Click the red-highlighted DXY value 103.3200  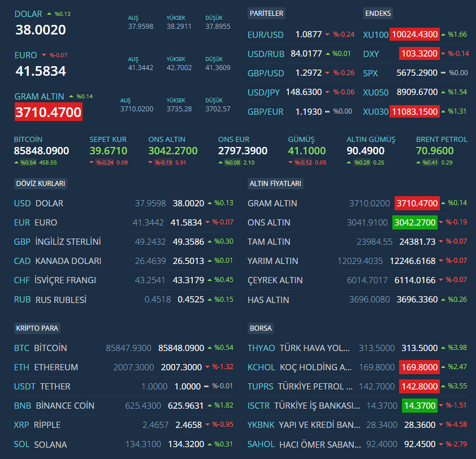point(418,54)
